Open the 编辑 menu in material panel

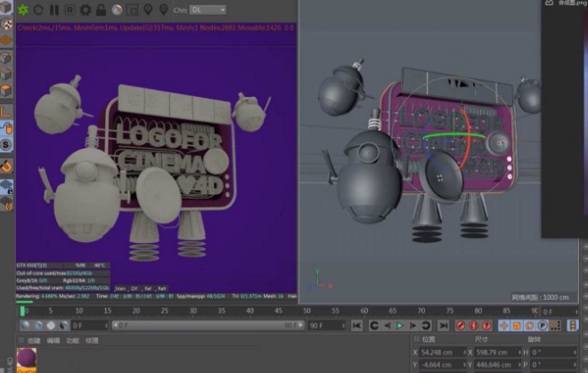click(53, 340)
